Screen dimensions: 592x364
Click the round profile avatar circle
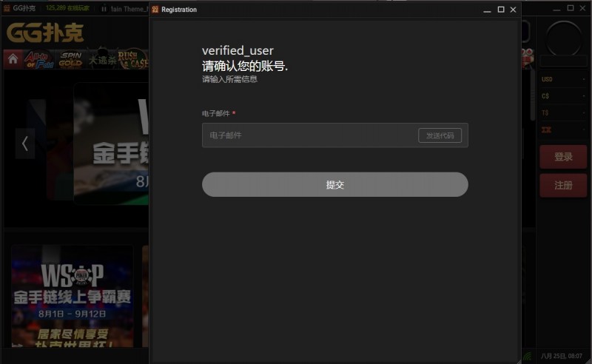pos(564,38)
